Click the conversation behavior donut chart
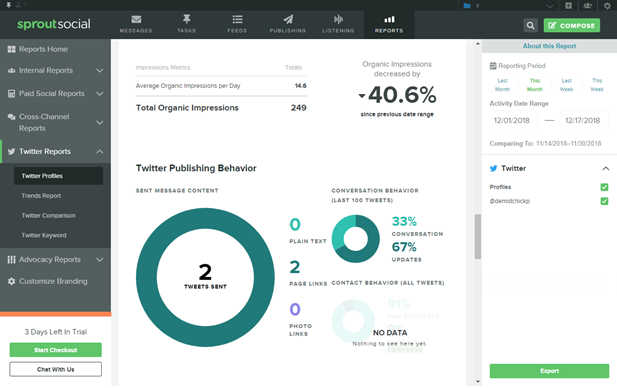617x388 pixels. pos(356,238)
